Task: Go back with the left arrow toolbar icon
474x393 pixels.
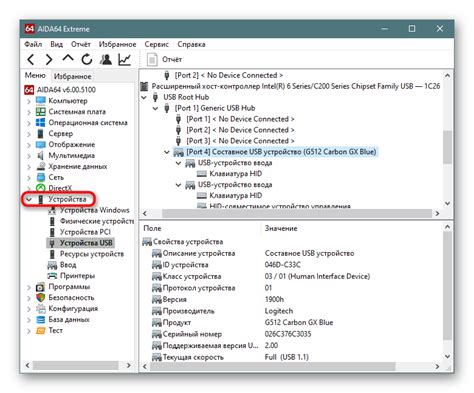Action: coord(31,60)
